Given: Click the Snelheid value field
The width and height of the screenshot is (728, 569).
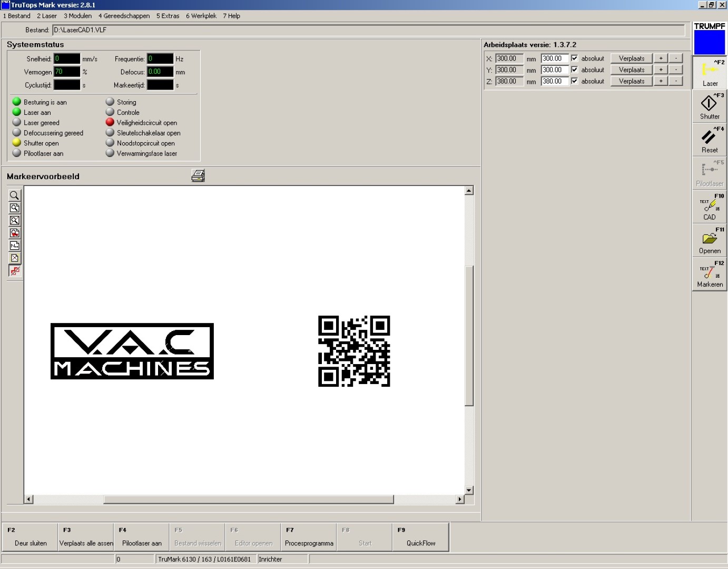Looking at the screenshot, I should pos(67,58).
